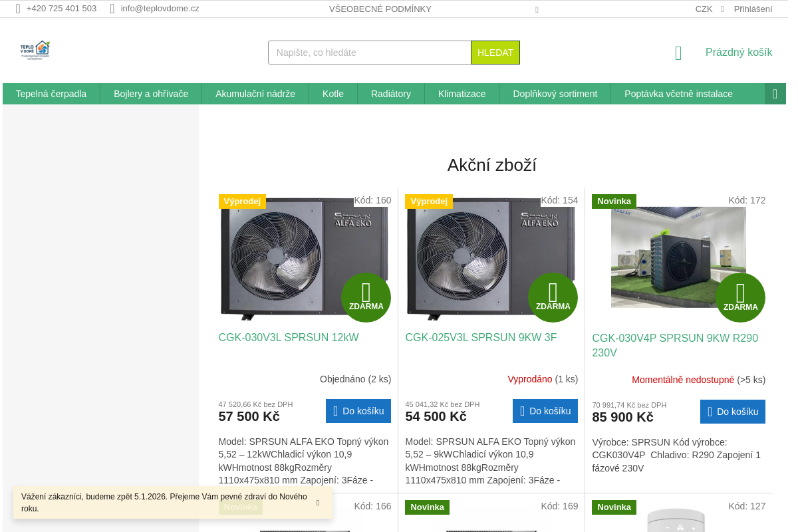The image size is (798, 532).
Task: Click the info@teplovdome.cz email link
Action: pyautogui.click(x=160, y=9)
